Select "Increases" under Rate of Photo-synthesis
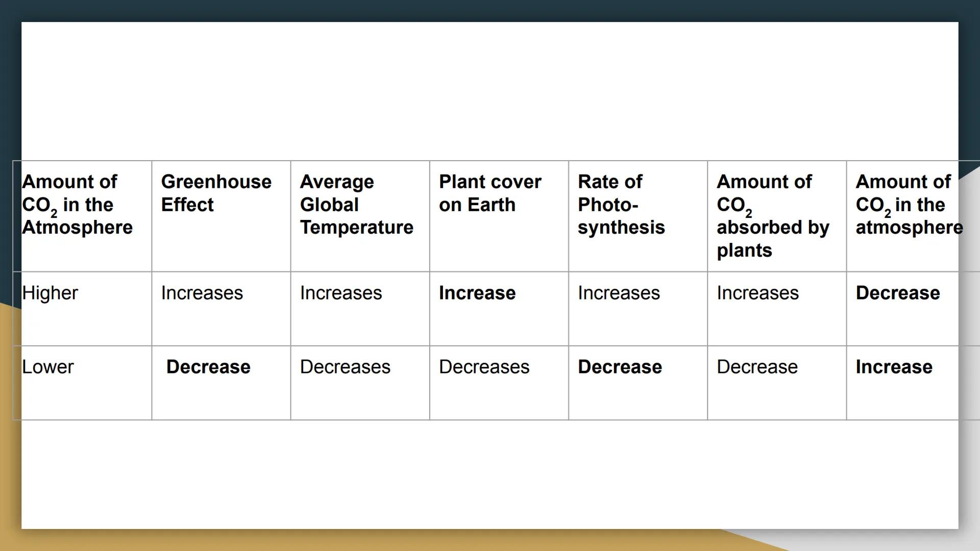The height and width of the screenshot is (551, 980). tap(619, 293)
